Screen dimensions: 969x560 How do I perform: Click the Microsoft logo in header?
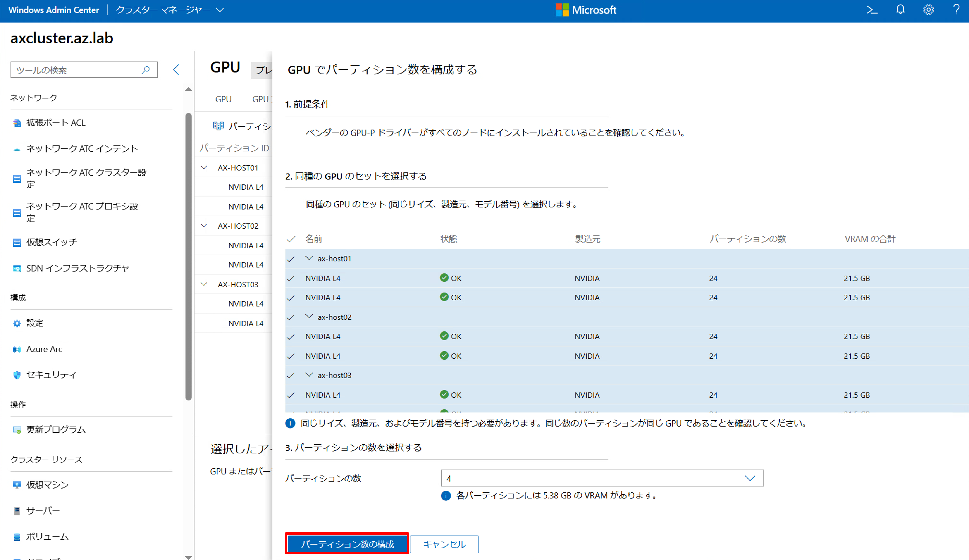tap(586, 10)
